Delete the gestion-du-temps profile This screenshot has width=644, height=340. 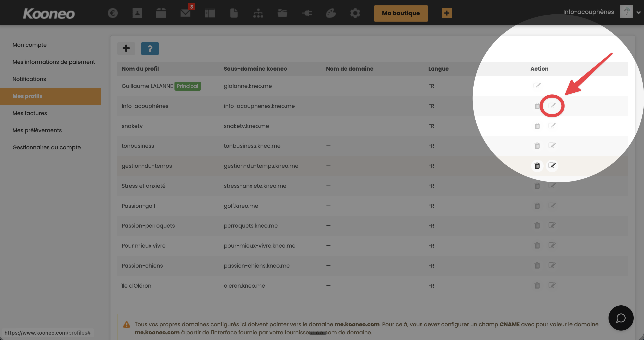click(x=537, y=166)
